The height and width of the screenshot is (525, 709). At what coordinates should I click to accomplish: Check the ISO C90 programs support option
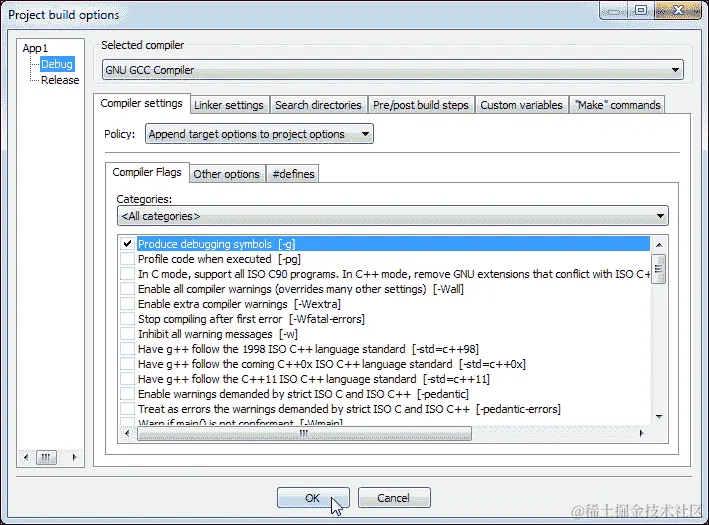pyautogui.click(x=127, y=274)
